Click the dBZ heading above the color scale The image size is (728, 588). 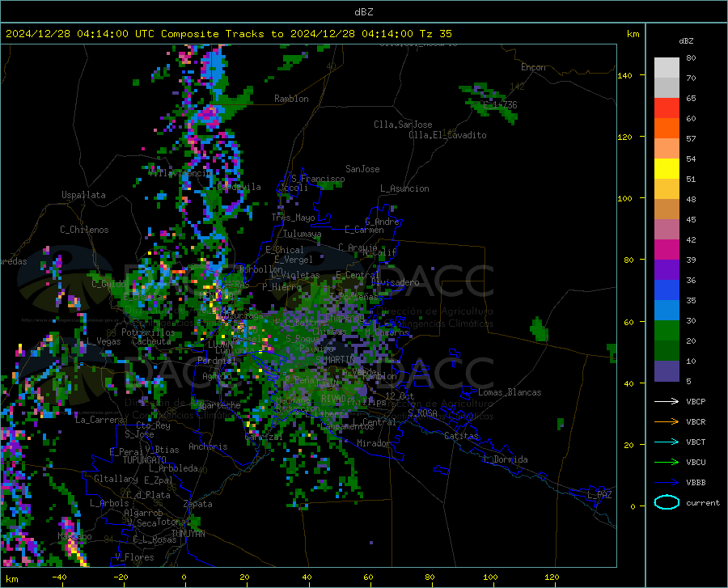tap(686, 40)
